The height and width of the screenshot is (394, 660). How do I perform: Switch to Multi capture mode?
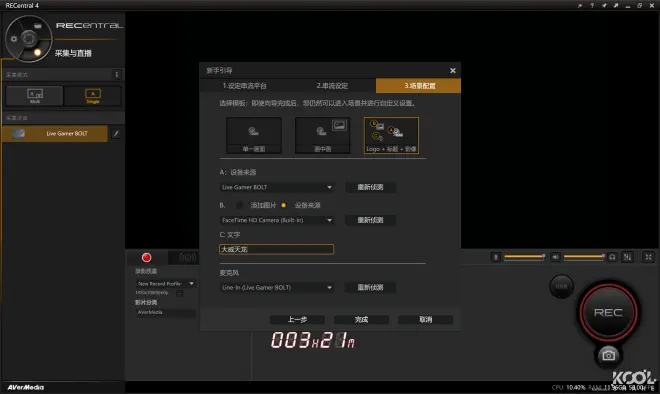35,96
